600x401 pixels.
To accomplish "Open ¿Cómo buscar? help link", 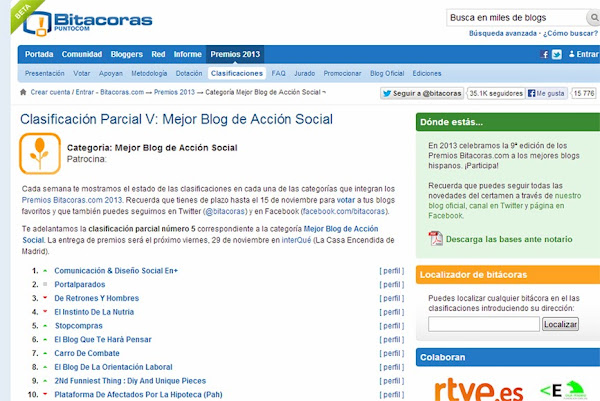I will click(x=570, y=33).
